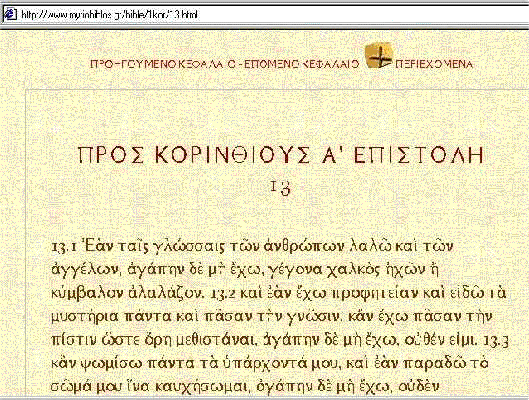Viewport: 529px width, 400px height.
Task: Click the word ἀγγέλων in the text
Action: coord(86,271)
